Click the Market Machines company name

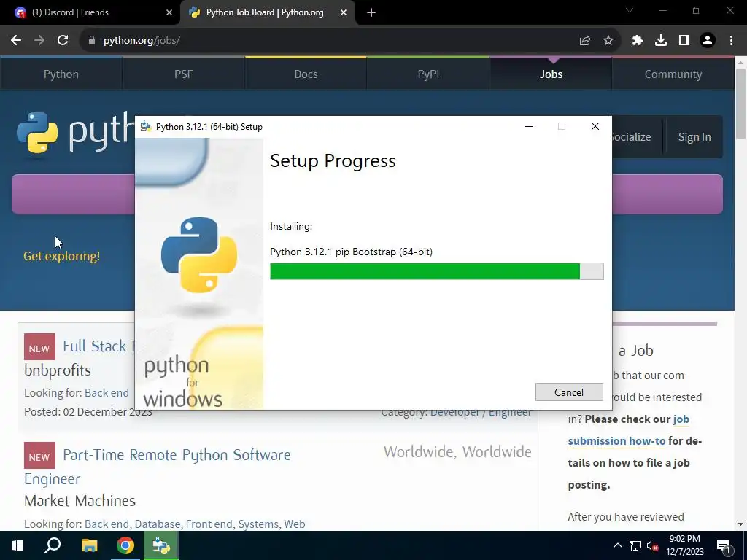click(x=80, y=501)
